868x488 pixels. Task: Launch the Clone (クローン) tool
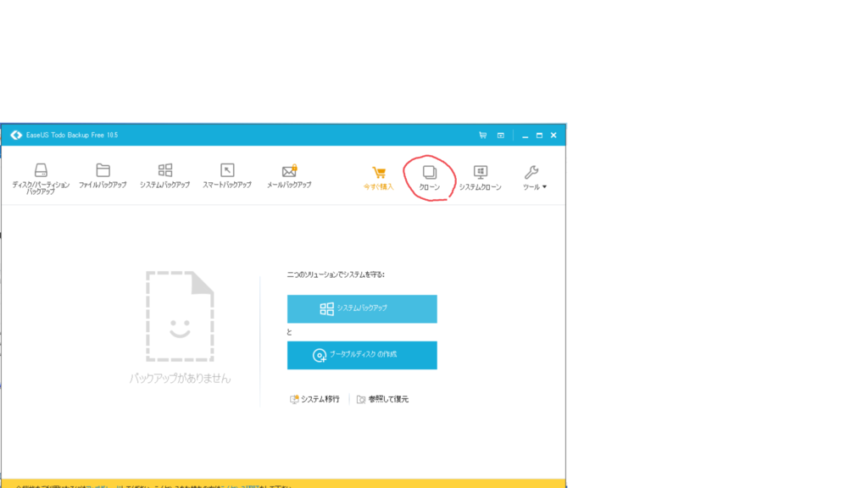click(x=430, y=178)
